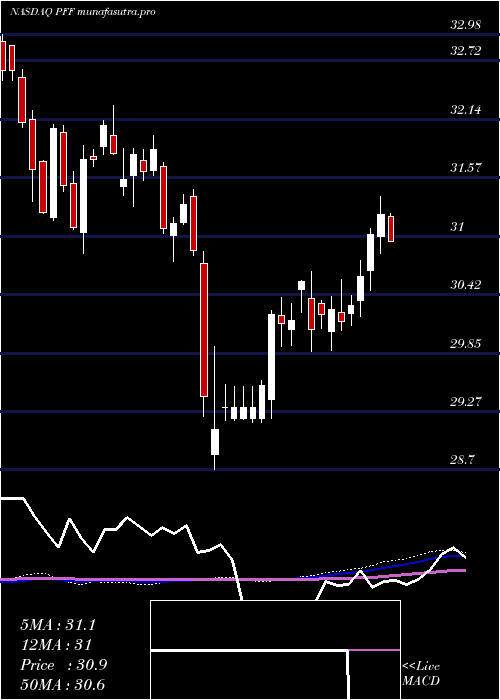Select the 31 price level label
Screen dimensions: 500x700
[x=457, y=226]
